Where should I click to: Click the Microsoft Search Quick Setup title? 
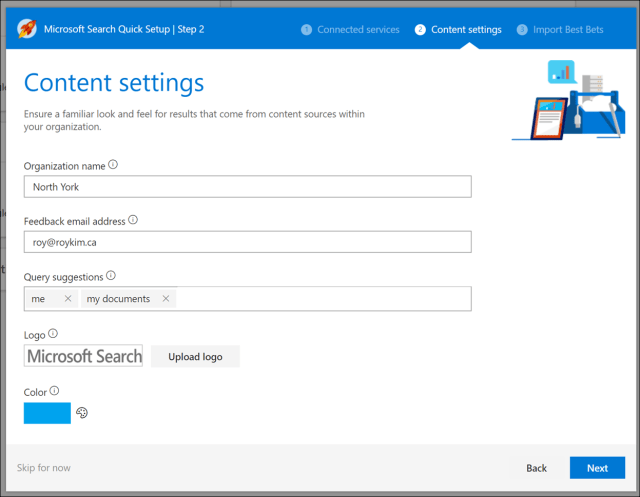124,29
